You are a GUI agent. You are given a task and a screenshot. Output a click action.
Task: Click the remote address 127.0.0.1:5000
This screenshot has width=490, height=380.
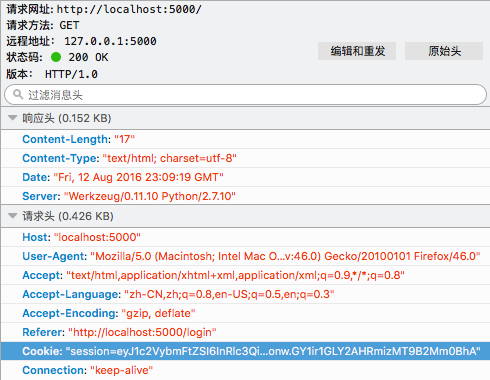(x=110, y=41)
